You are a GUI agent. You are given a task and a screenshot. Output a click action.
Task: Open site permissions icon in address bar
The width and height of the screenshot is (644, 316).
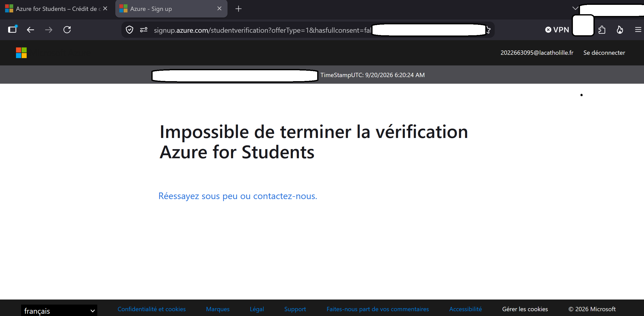tap(144, 30)
